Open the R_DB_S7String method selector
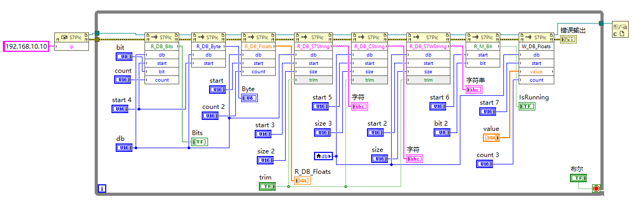 pyautogui.click(x=313, y=46)
